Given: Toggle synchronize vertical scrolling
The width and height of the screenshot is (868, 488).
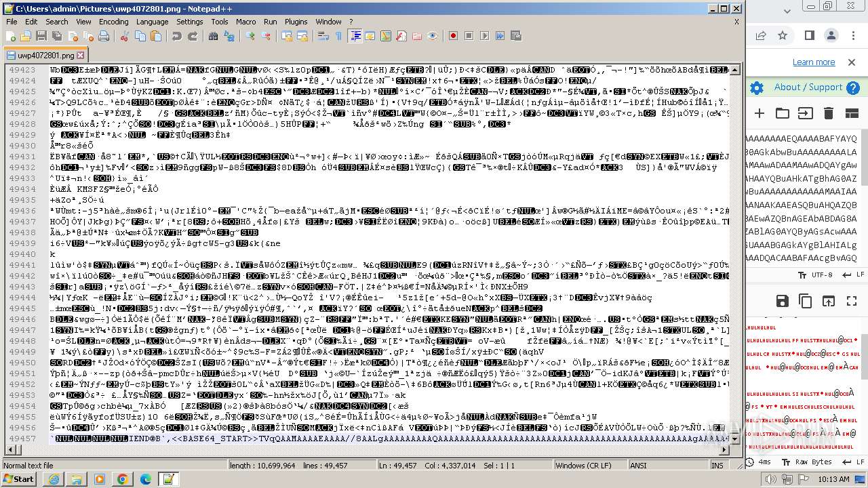Looking at the screenshot, I should tap(287, 36).
